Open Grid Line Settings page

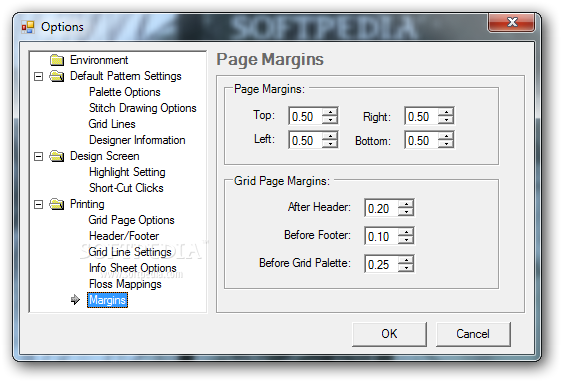(130, 252)
